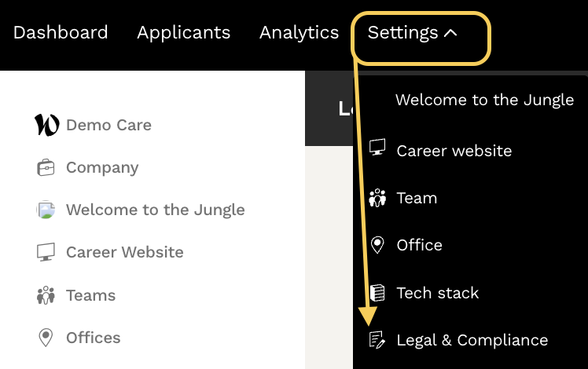Image resolution: width=588 pixels, height=369 pixels.
Task: Go to the Applicants tab
Action: point(183,33)
